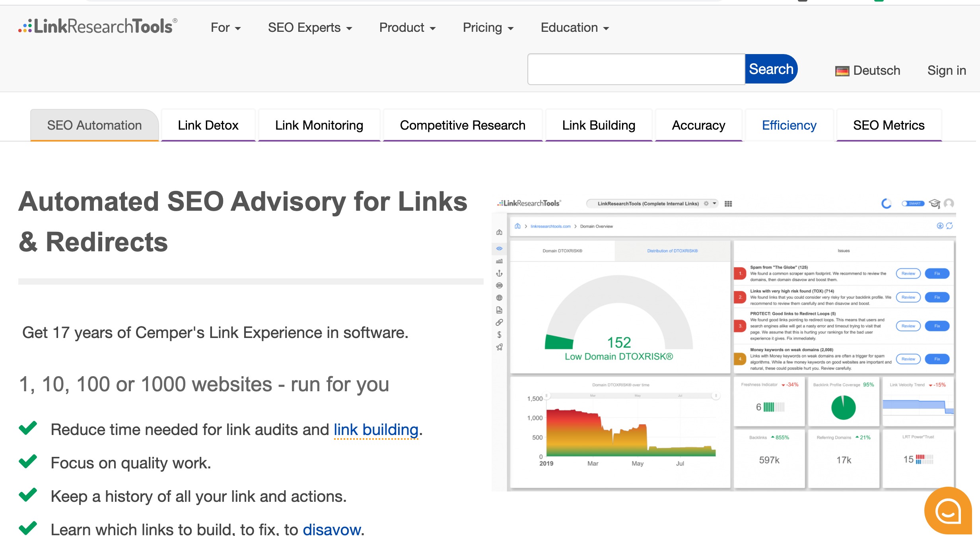Open the SEO Experts dropdown

click(x=310, y=27)
